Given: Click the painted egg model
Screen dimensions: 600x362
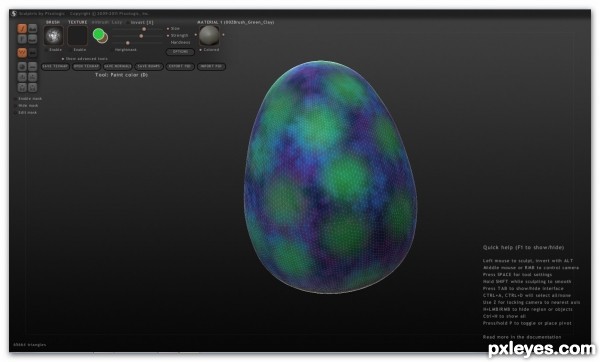Looking at the screenshot, I should coord(331,177).
